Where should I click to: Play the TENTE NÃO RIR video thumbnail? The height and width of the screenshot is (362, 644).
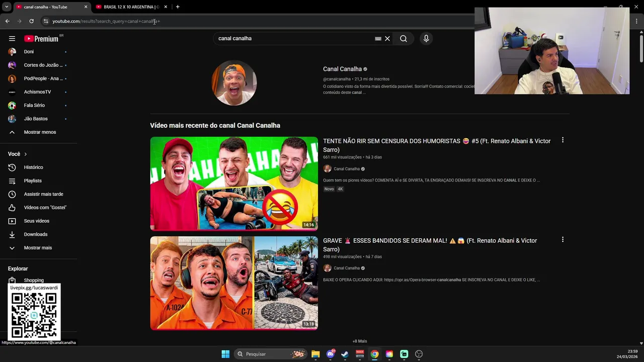234,184
